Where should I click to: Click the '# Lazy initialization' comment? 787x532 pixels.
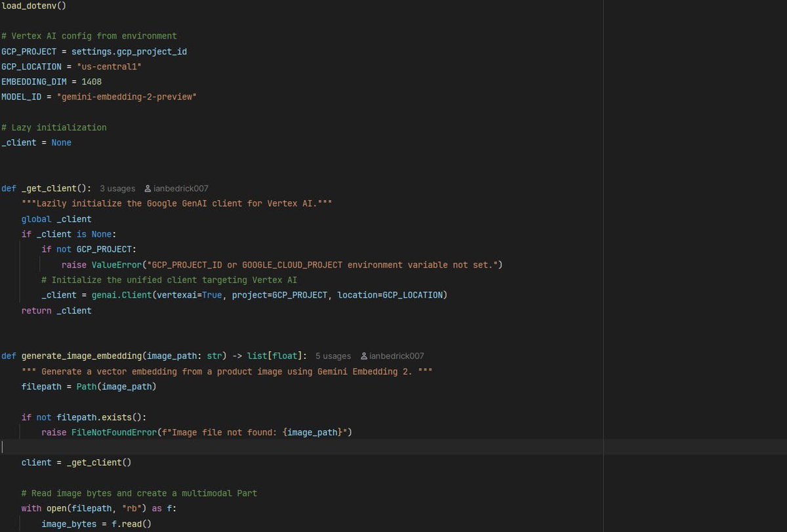54,127
